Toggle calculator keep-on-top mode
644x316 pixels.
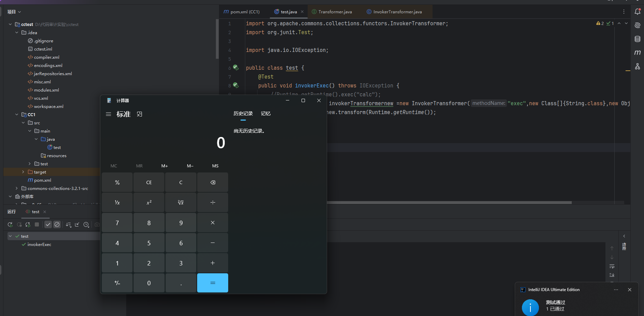click(140, 114)
